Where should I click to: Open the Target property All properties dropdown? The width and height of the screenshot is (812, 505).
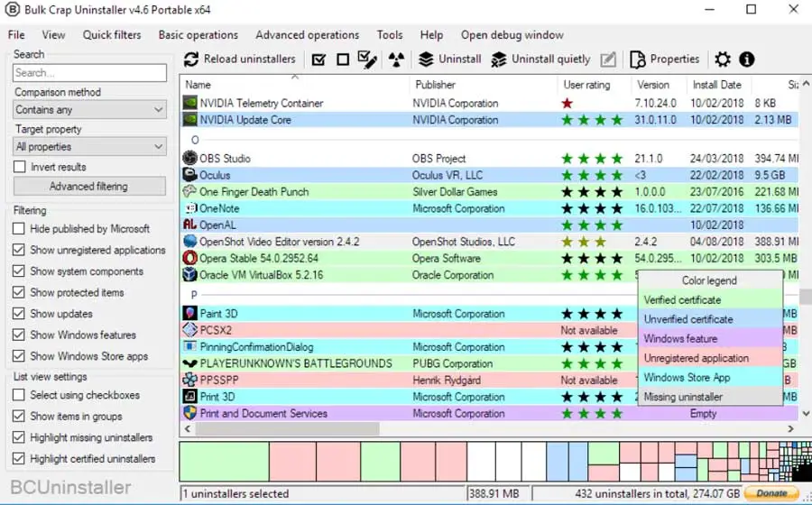point(89,146)
